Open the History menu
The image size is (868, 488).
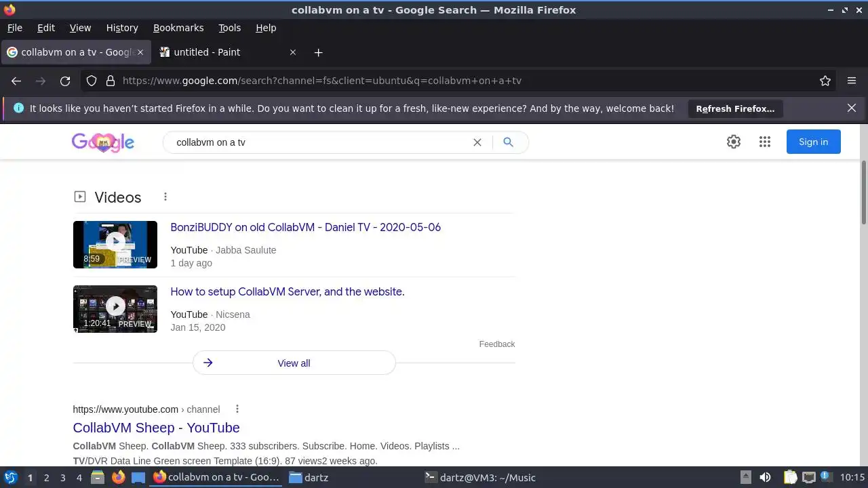122,28
